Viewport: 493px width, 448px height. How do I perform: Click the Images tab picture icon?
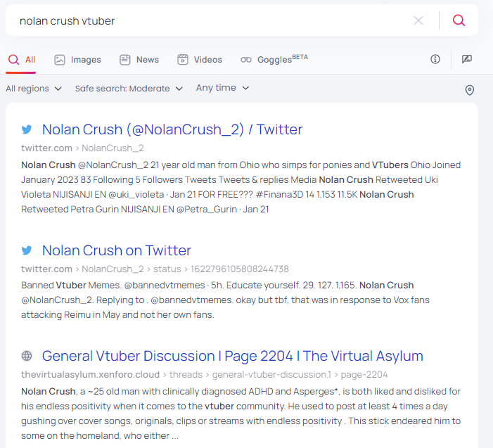click(x=60, y=60)
